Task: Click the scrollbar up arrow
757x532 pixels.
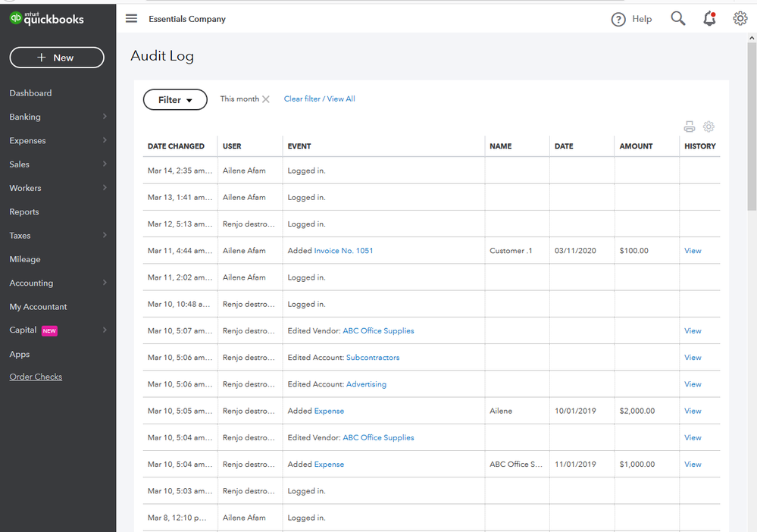Action: [752, 37]
